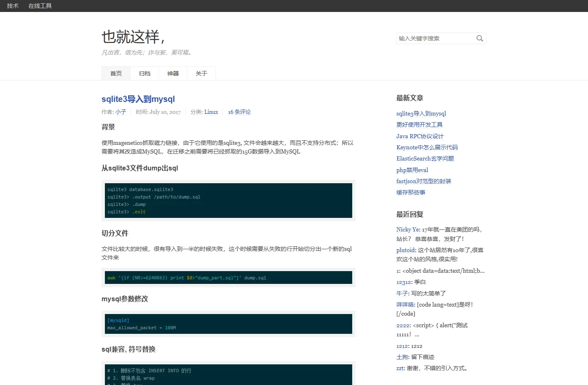The width and height of the screenshot is (588, 385).
Task: Open recent reply by 土狗
Action: point(403,357)
